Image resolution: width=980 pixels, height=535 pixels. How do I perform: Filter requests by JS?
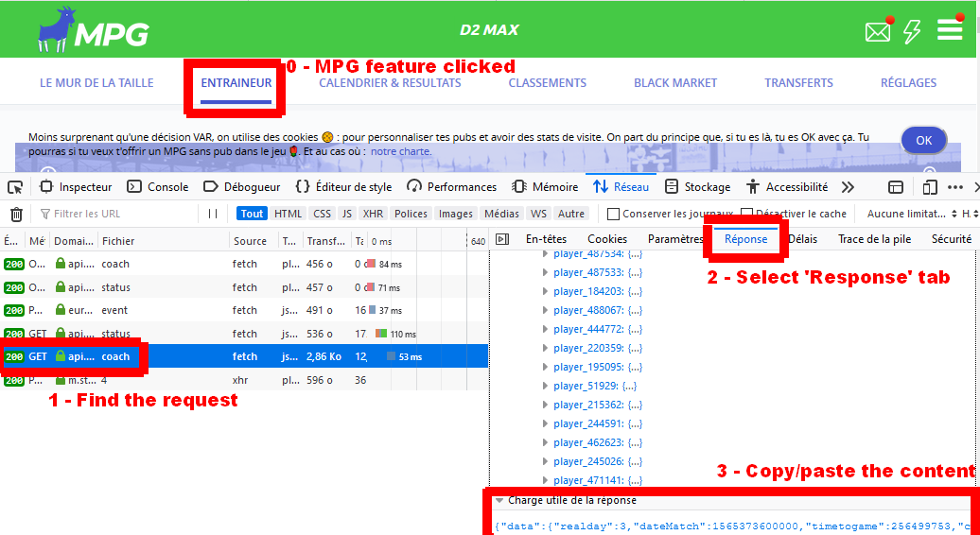tap(347, 214)
